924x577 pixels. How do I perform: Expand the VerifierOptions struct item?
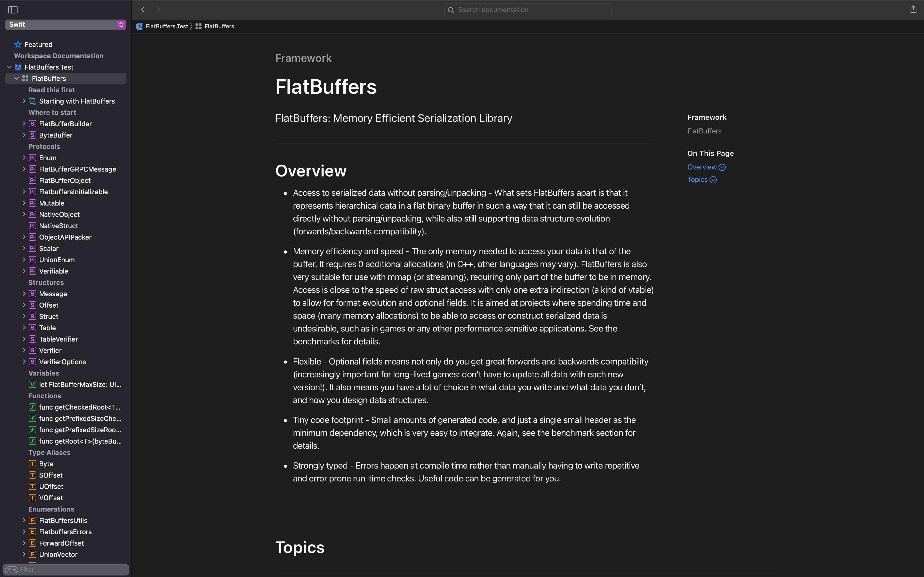point(23,362)
